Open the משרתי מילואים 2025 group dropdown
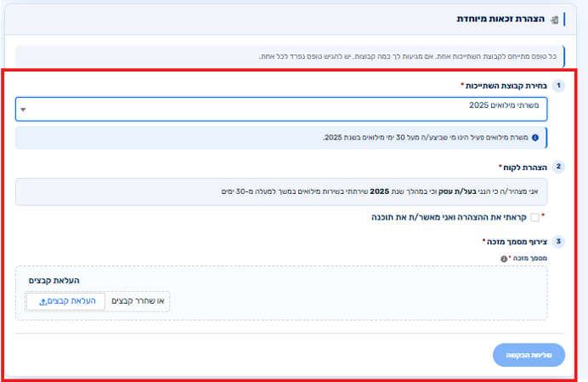Image resolution: width=588 pixels, height=382 pixels. pos(281,109)
